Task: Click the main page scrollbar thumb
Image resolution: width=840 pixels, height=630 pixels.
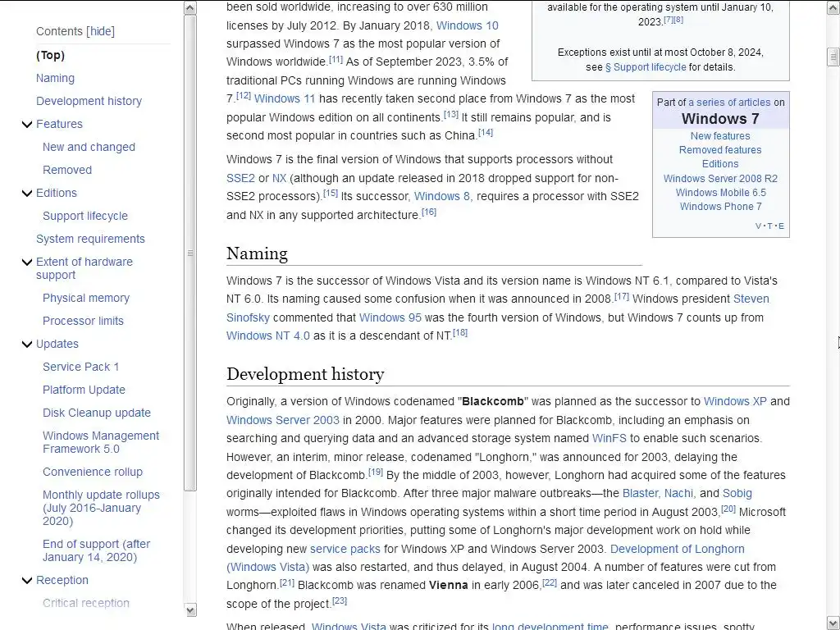Action: click(x=833, y=56)
